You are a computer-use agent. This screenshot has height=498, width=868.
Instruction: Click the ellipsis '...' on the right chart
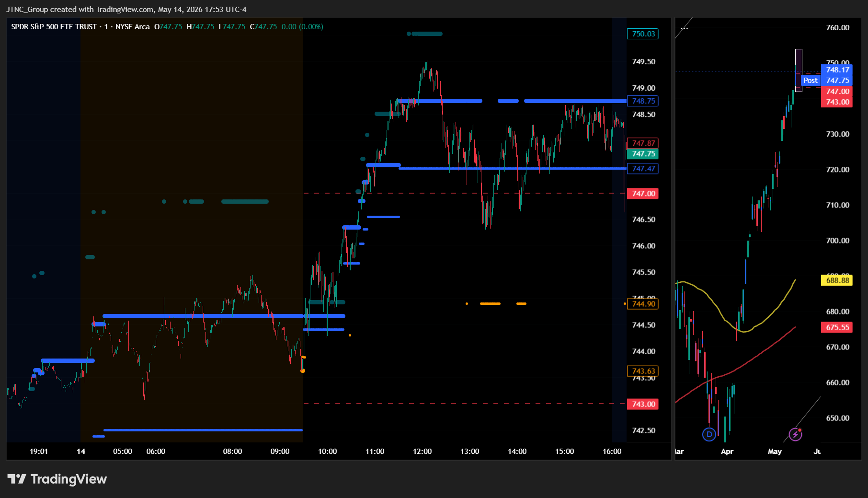click(684, 29)
